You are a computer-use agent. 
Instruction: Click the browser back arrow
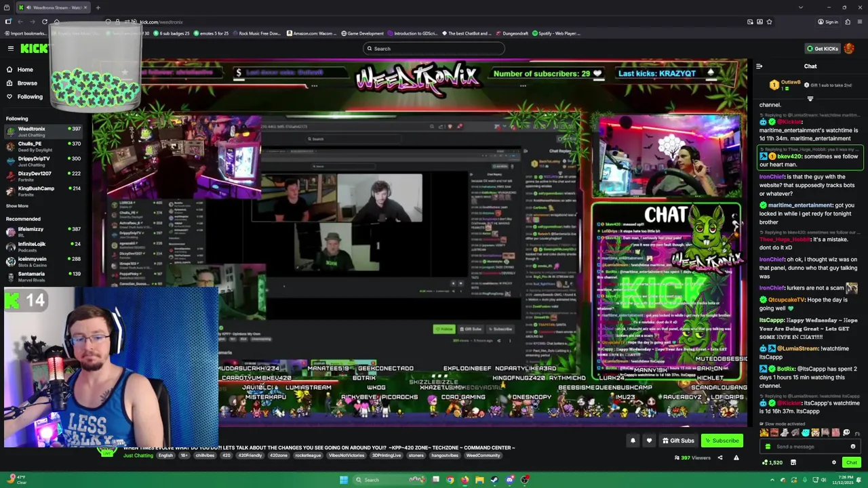19,22
